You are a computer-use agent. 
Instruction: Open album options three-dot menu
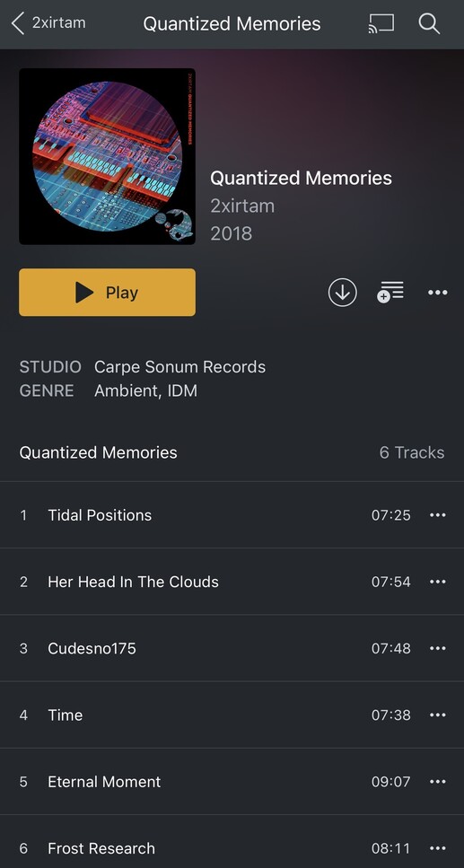tap(437, 293)
